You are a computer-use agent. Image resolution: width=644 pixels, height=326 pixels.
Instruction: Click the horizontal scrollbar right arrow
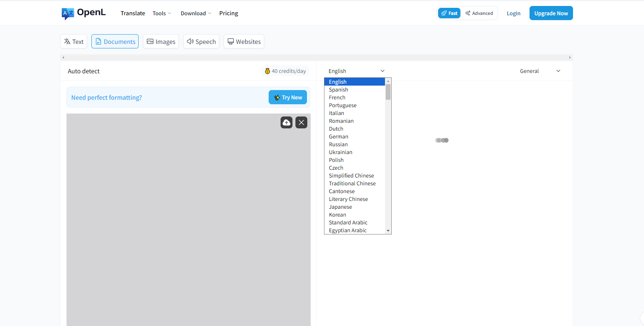coord(570,58)
